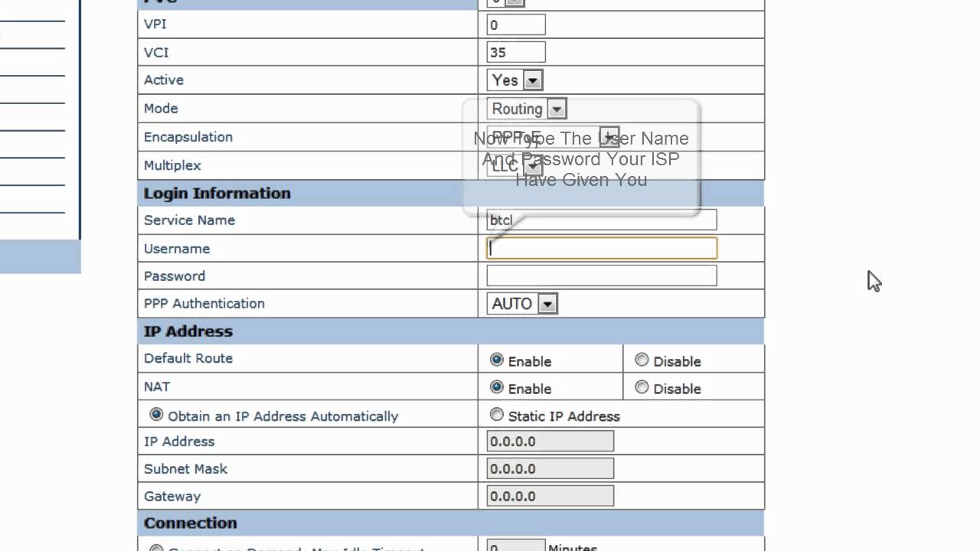Expand the Mode Routing dropdown
The image size is (980, 551).
(557, 109)
